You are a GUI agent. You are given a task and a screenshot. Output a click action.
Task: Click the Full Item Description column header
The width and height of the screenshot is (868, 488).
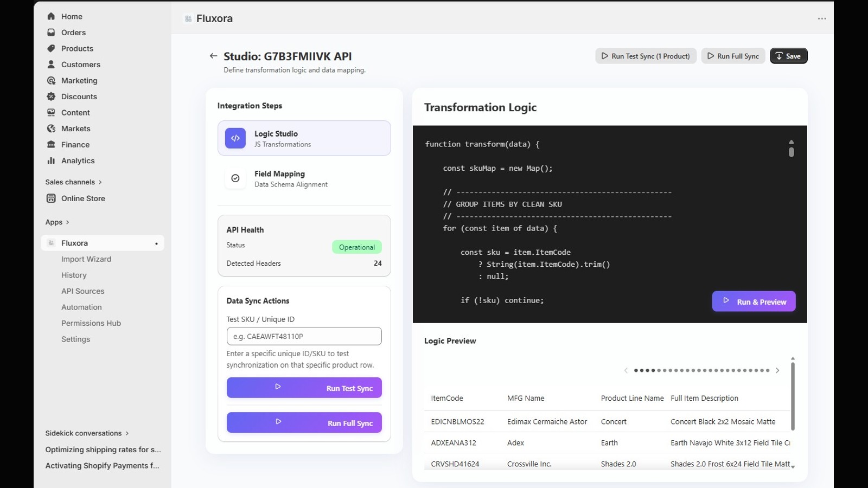(x=704, y=398)
